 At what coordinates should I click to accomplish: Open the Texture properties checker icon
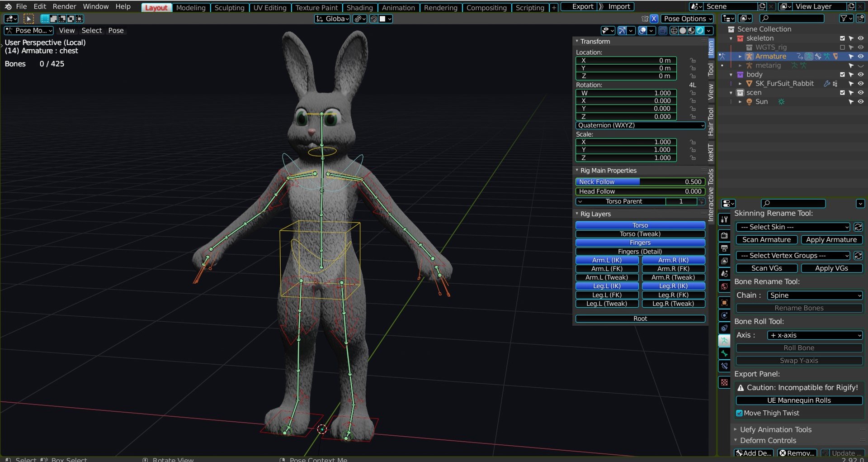[724, 382]
